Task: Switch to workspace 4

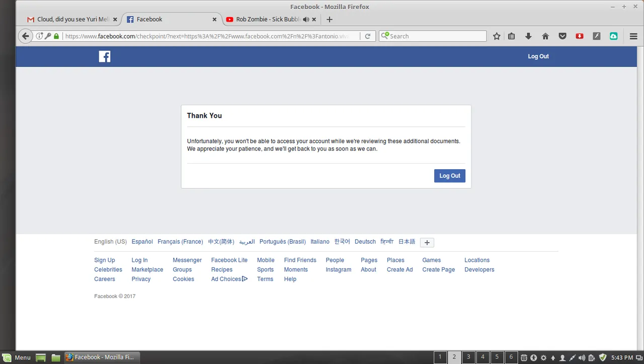Action: point(482,357)
